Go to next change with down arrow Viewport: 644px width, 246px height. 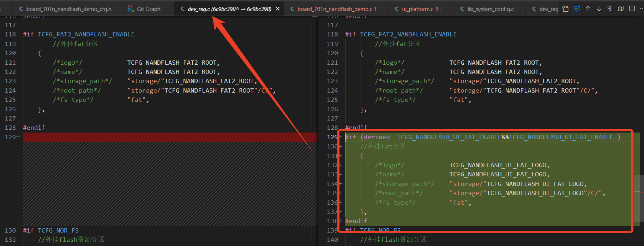(x=599, y=9)
